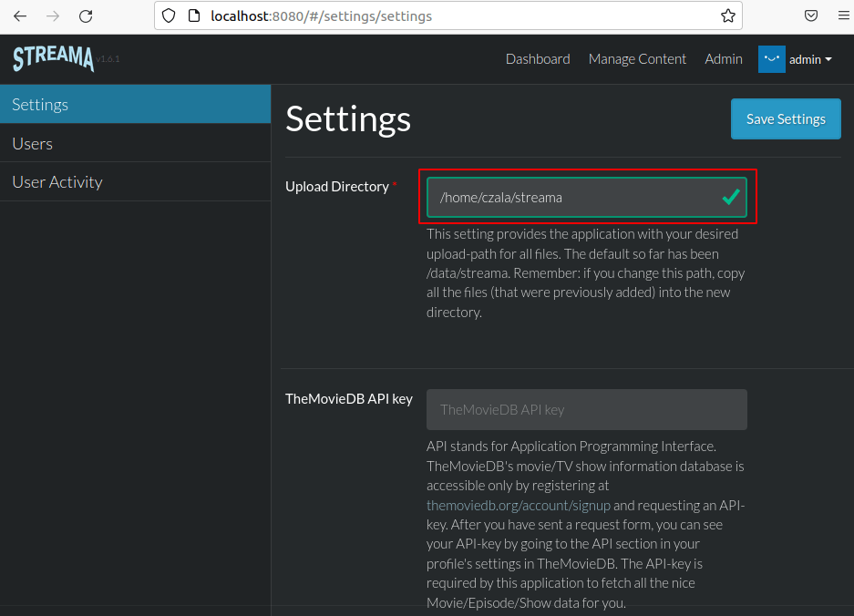Go back with the browser back arrow
Image resolution: width=854 pixels, height=616 pixels.
pos(20,16)
